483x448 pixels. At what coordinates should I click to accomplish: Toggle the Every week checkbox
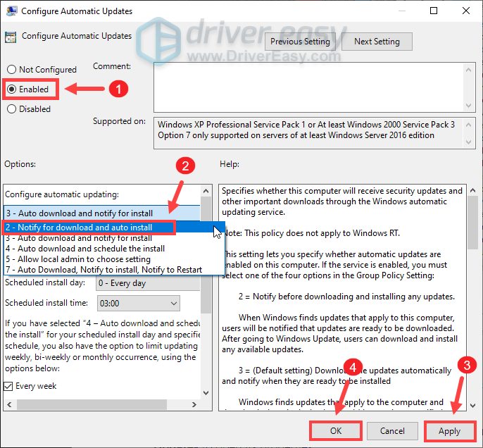pyautogui.click(x=9, y=386)
